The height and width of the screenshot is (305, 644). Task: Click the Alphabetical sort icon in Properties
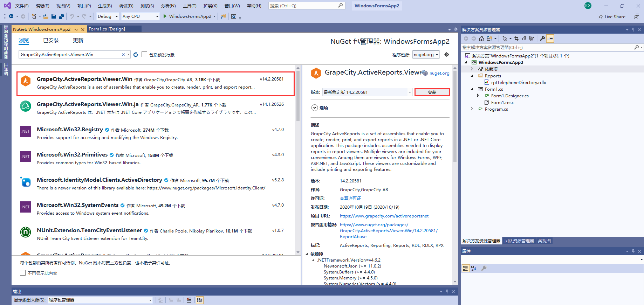coord(474,268)
